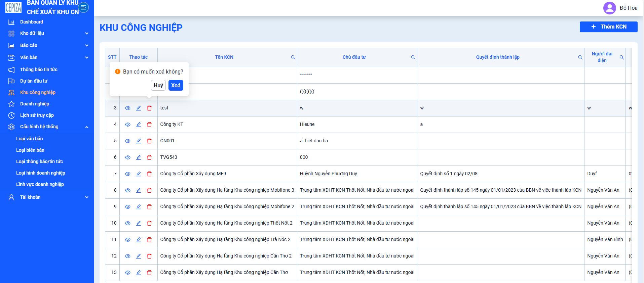
Task: Search by Chủ đầu tư column magnifier
Action: pyautogui.click(x=413, y=57)
